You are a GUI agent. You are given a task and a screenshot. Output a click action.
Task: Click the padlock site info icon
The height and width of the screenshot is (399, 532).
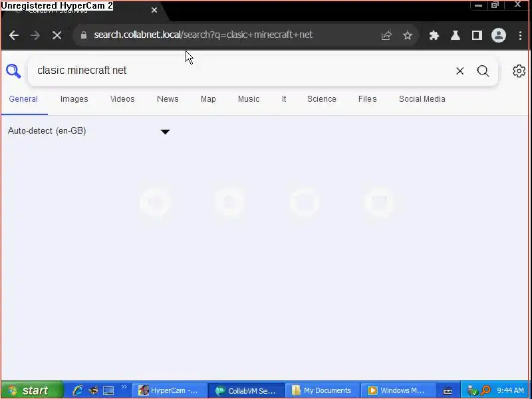[x=84, y=35]
